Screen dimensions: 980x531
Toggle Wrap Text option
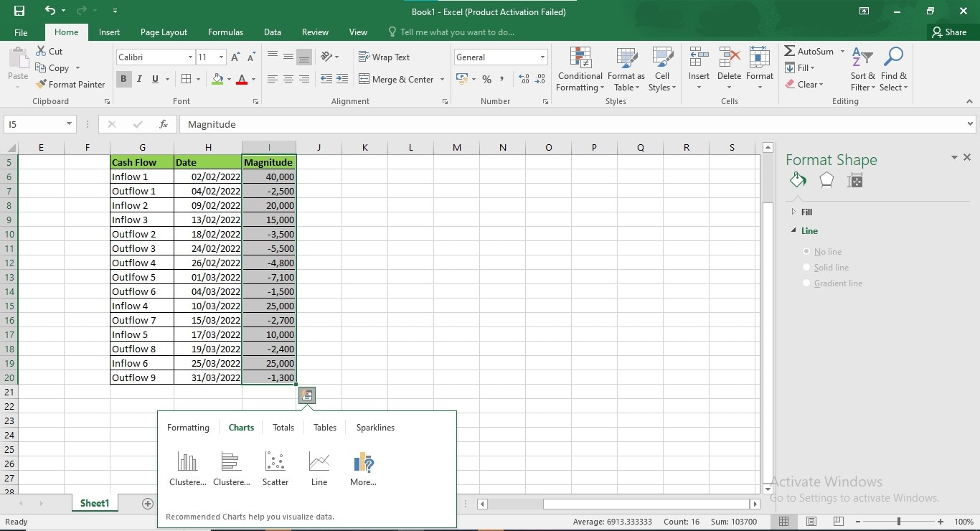click(385, 57)
